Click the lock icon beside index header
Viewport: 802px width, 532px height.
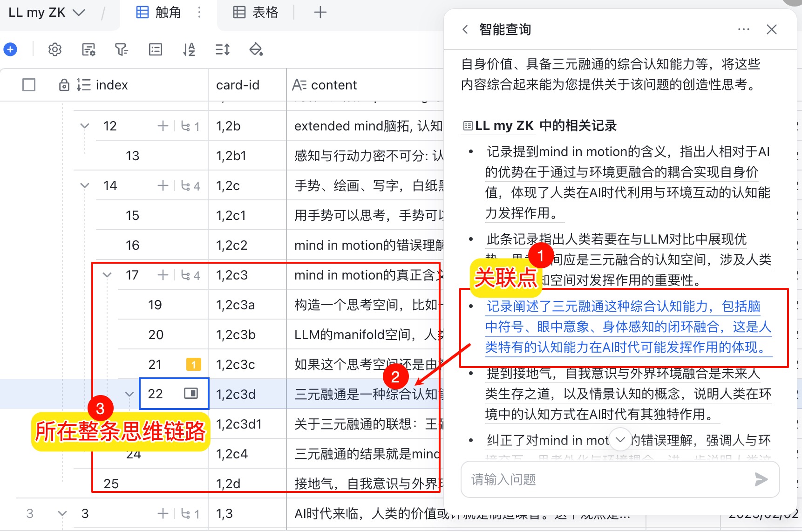pyautogui.click(x=64, y=85)
